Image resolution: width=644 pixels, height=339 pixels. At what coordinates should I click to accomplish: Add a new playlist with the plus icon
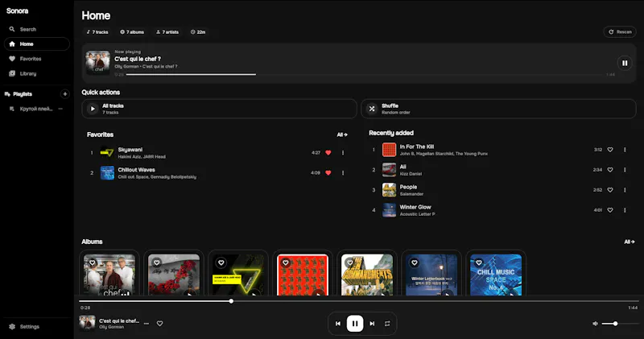[x=65, y=94]
